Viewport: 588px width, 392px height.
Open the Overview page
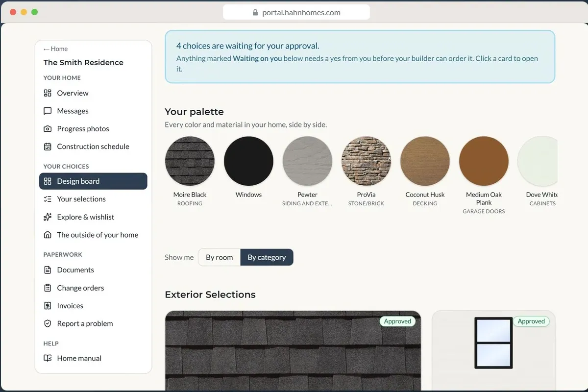pos(93,93)
